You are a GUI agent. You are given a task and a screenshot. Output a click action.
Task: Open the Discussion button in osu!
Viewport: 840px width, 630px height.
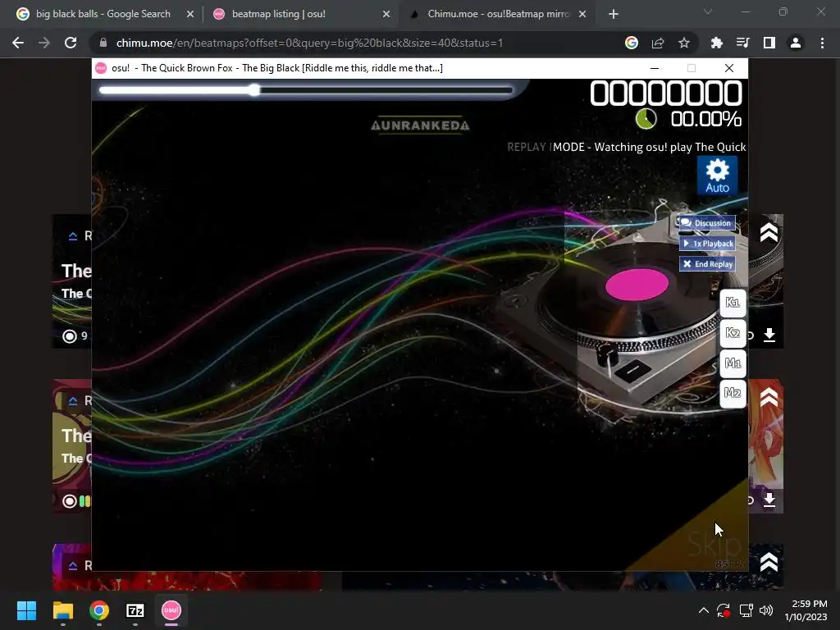pyautogui.click(x=706, y=223)
